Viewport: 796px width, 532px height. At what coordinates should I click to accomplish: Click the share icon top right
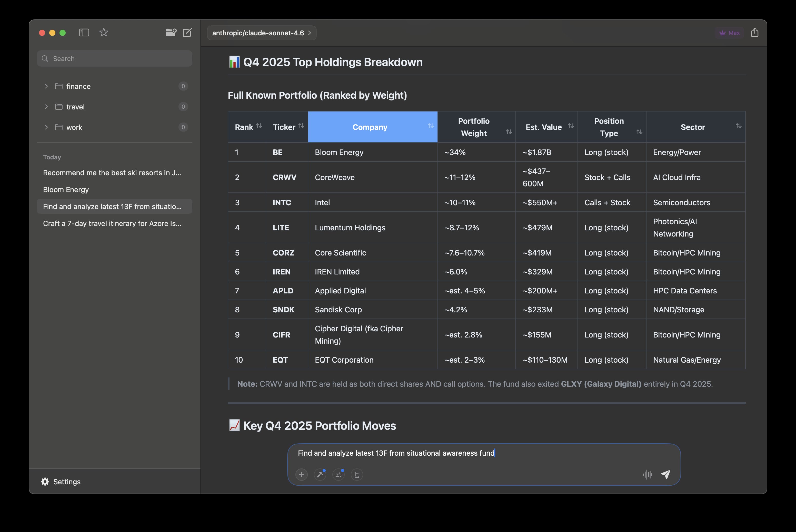coord(755,33)
